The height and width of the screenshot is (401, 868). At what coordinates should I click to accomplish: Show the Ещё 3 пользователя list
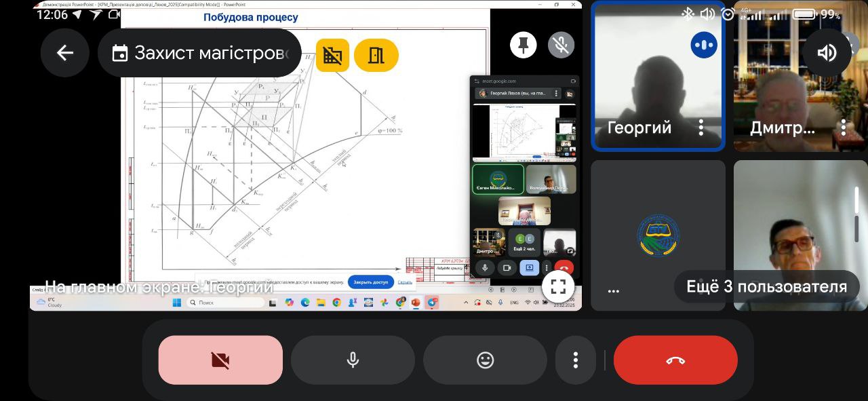[x=766, y=286]
